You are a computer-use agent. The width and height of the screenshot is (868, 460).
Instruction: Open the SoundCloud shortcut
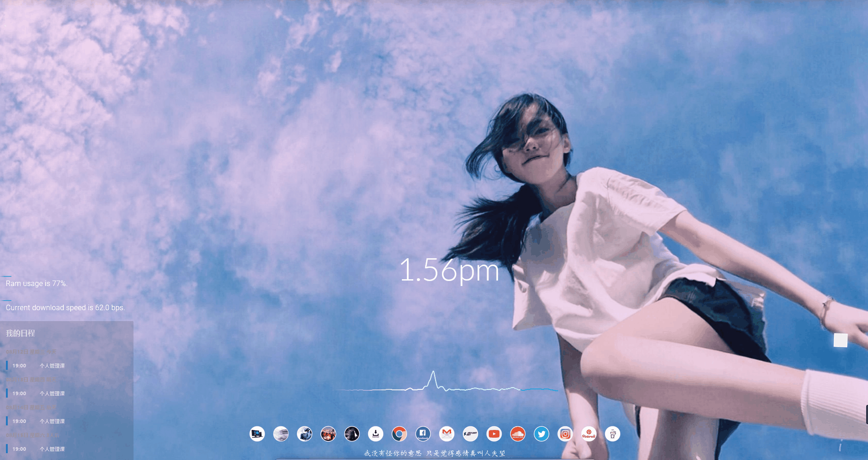(518, 434)
